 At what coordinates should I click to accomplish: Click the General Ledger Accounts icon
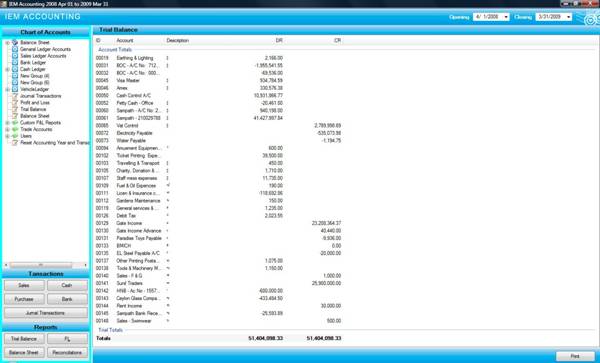coord(15,49)
